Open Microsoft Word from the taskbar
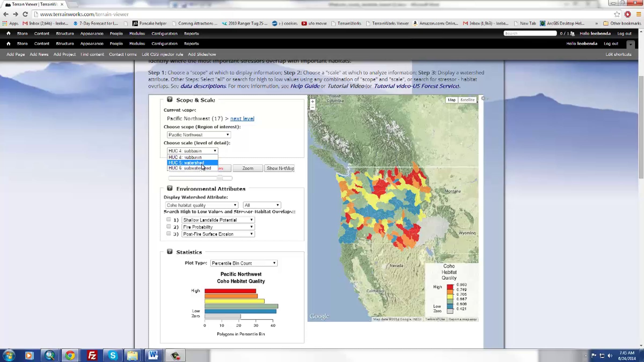The image size is (644, 362). (x=153, y=356)
